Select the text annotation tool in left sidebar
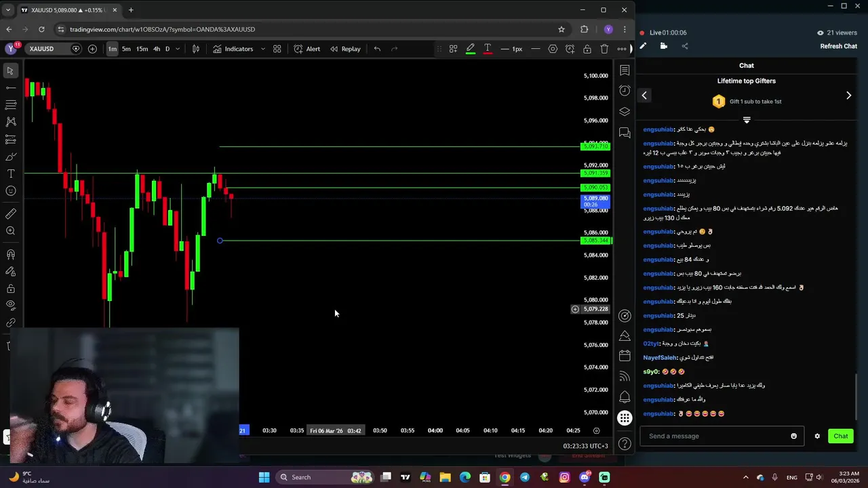Screen dimensions: 868x488 pyautogui.click(x=10, y=174)
